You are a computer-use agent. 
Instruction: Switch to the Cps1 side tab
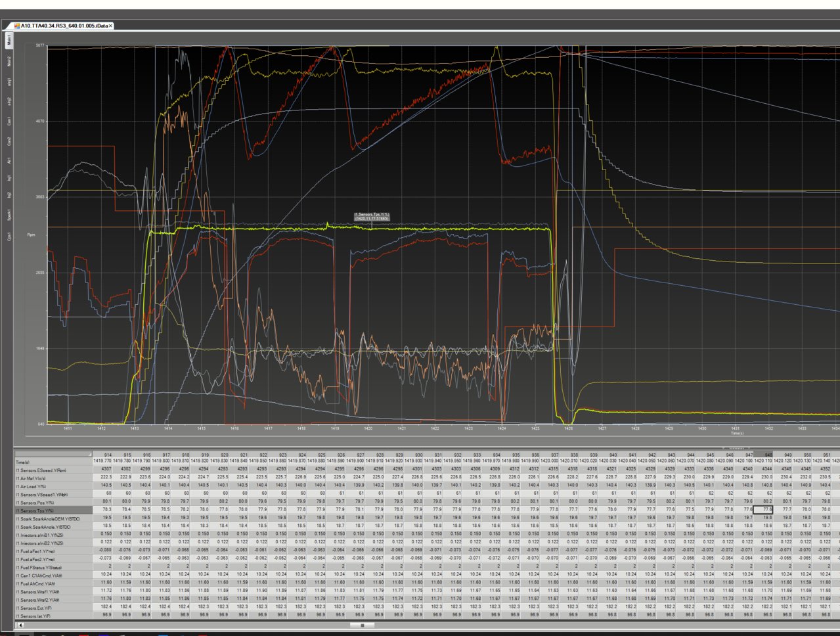(x=9, y=236)
